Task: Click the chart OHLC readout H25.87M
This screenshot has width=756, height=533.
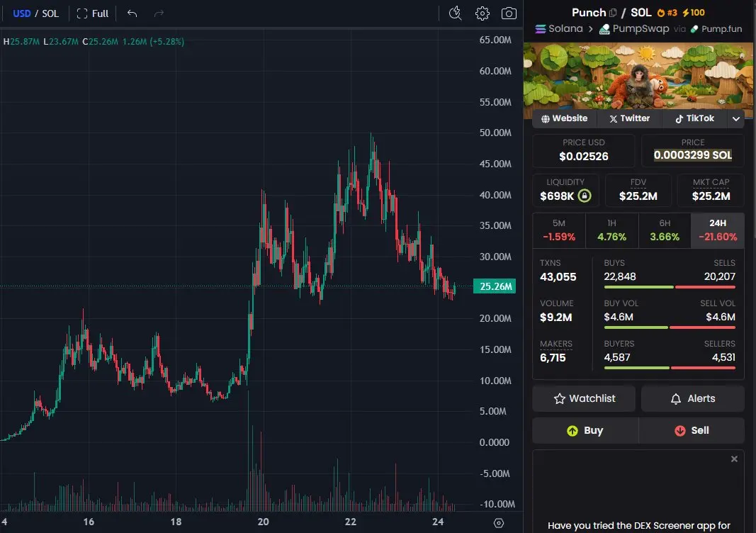Action: [x=21, y=42]
